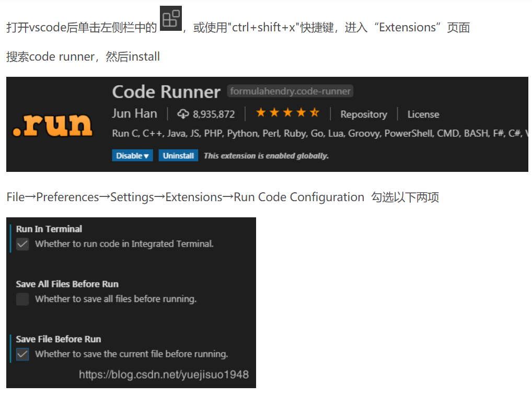Click the Code Runner extension title
532x396 pixels.
click(166, 92)
